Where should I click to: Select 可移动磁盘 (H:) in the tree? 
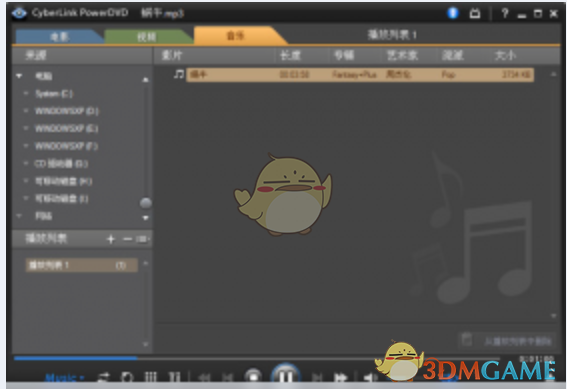64,181
